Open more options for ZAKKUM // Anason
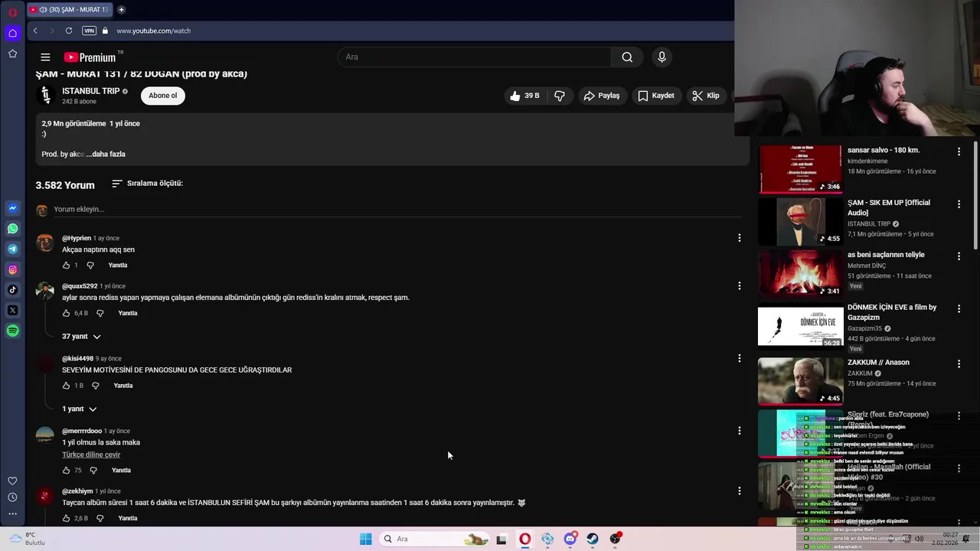The height and width of the screenshot is (551, 980). click(x=959, y=364)
